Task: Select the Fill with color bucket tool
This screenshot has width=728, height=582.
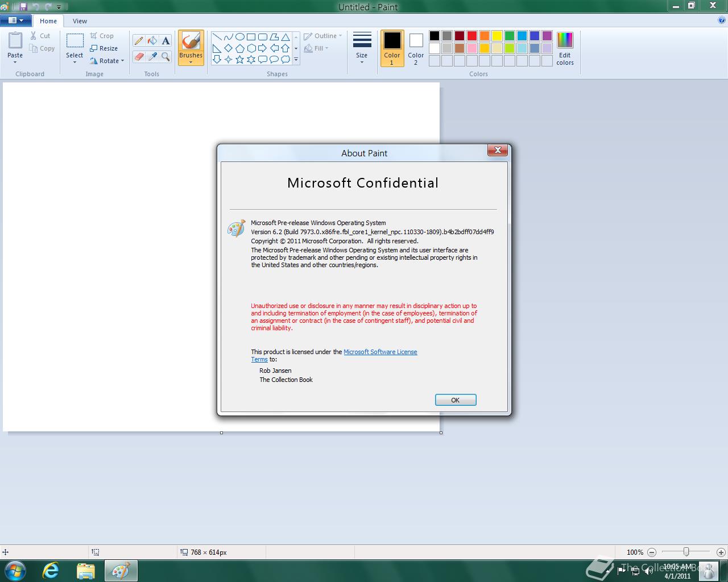Action: (152, 40)
